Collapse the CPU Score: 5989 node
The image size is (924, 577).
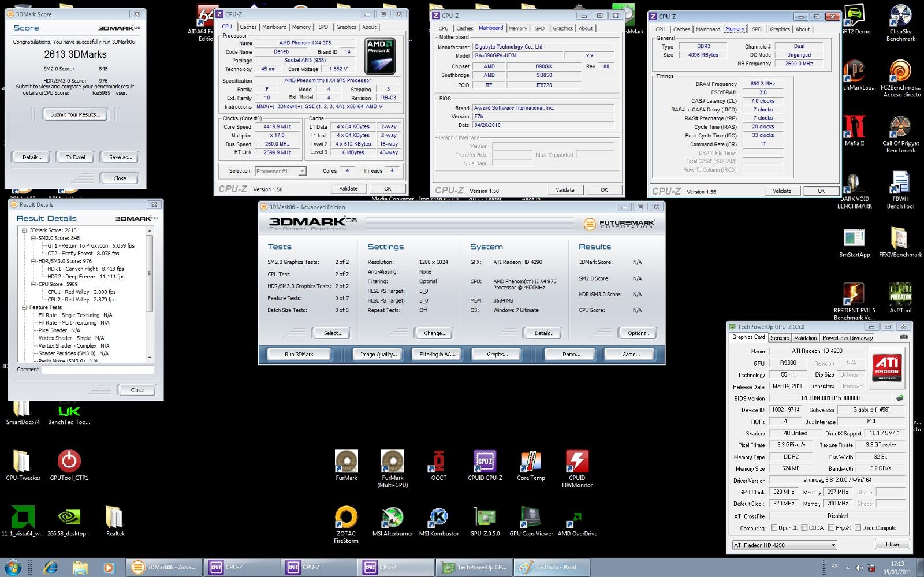(x=33, y=284)
